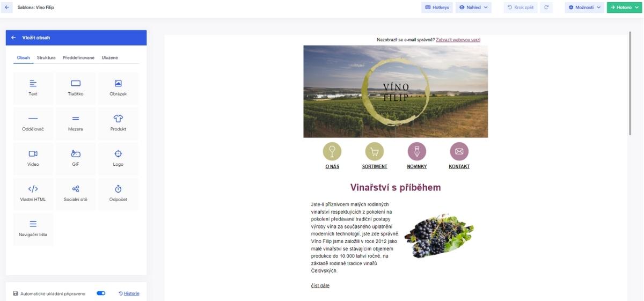Open the Náhled preview dropdown
This screenshot has width=644, height=301.
473,8
